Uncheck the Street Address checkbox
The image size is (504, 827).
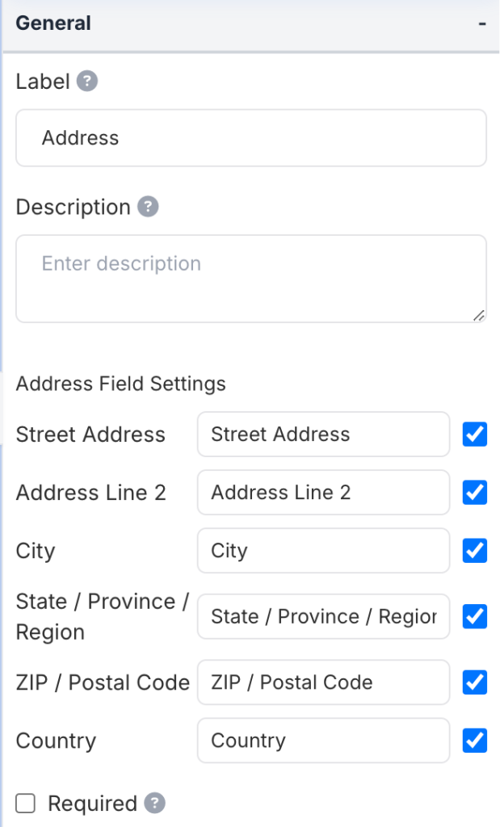click(475, 434)
